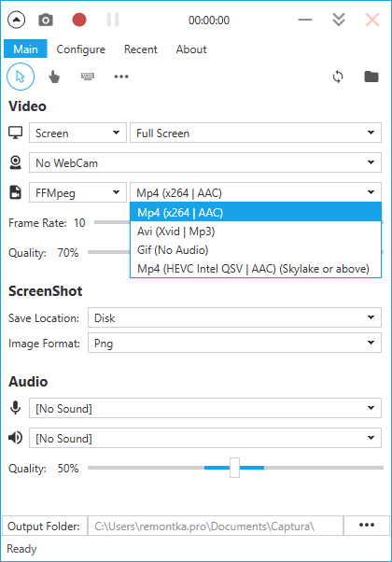Open the output folder icon
This screenshot has height=562, width=392.
pyautogui.click(x=371, y=77)
